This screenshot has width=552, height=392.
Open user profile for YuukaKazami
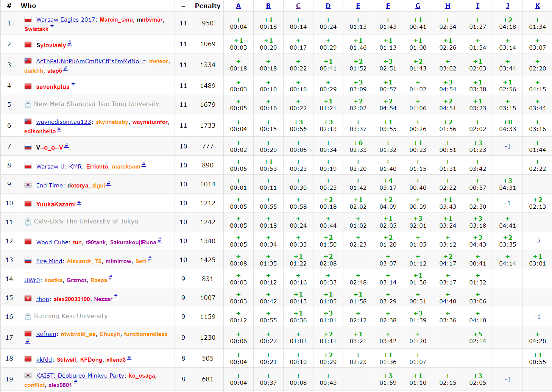[x=56, y=204]
